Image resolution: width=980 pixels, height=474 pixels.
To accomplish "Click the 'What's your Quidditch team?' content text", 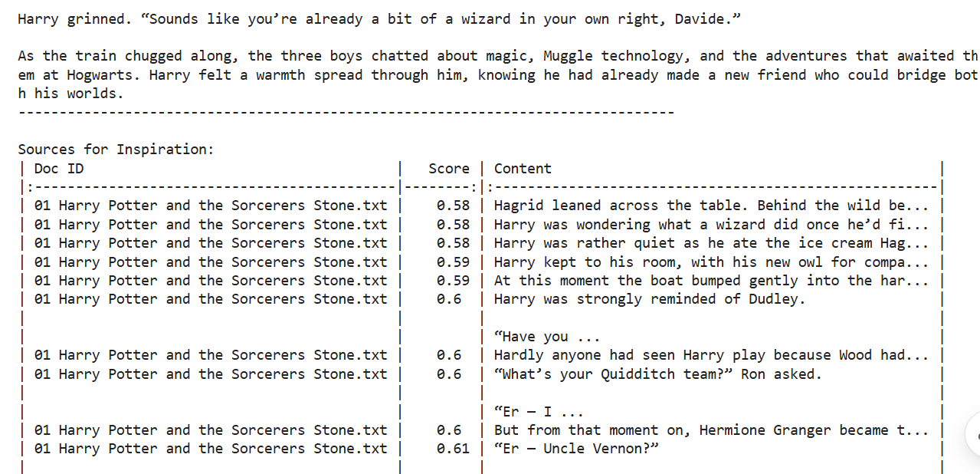I will point(657,374).
